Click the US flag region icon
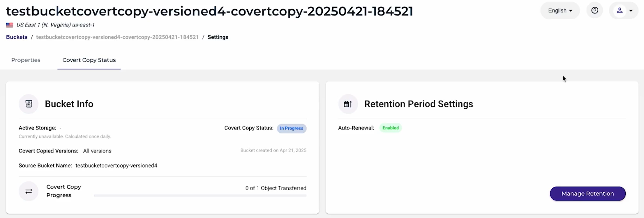The height and width of the screenshot is (218, 644). click(x=10, y=25)
